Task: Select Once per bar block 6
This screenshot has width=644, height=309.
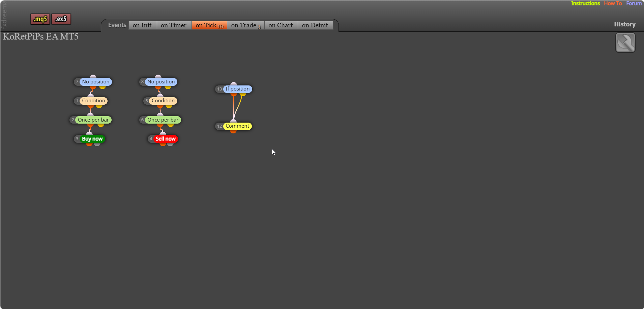Action: (x=163, y=120)
